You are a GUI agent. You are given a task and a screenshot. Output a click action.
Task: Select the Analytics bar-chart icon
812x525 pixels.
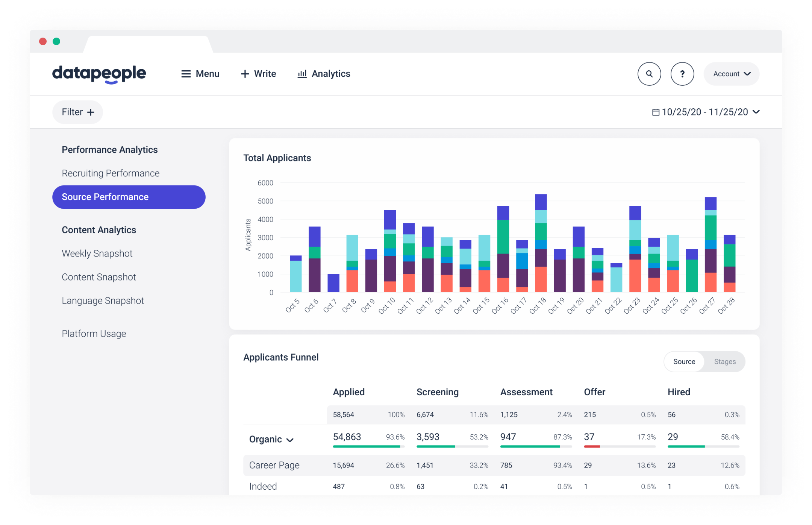click(x=303, y=74)
